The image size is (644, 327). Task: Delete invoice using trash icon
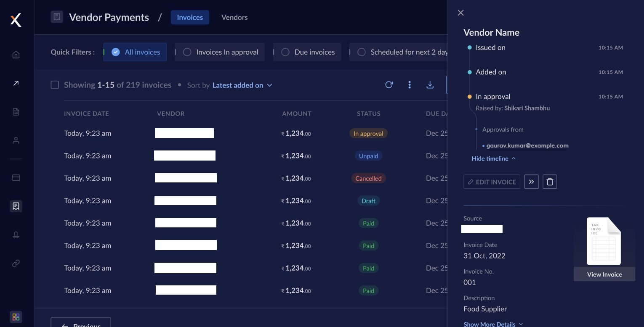550,182
